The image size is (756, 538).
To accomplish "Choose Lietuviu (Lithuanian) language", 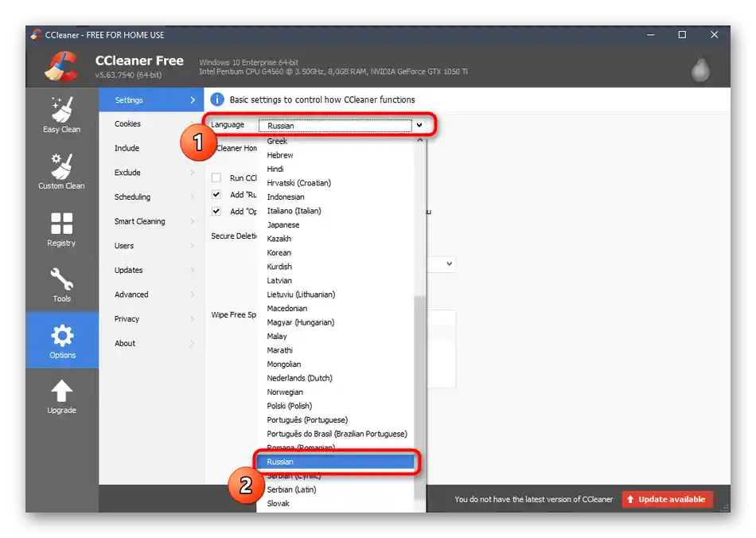I will [335, 294].
